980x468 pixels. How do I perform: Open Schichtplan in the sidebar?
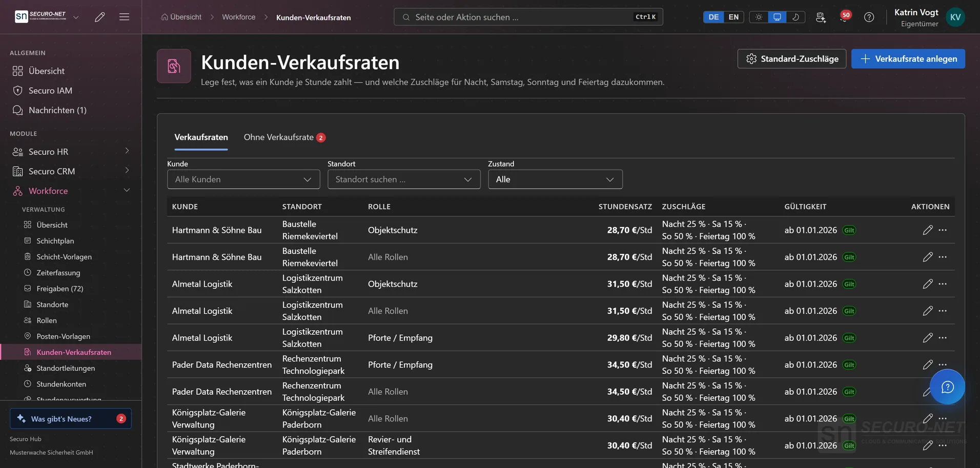55,241
